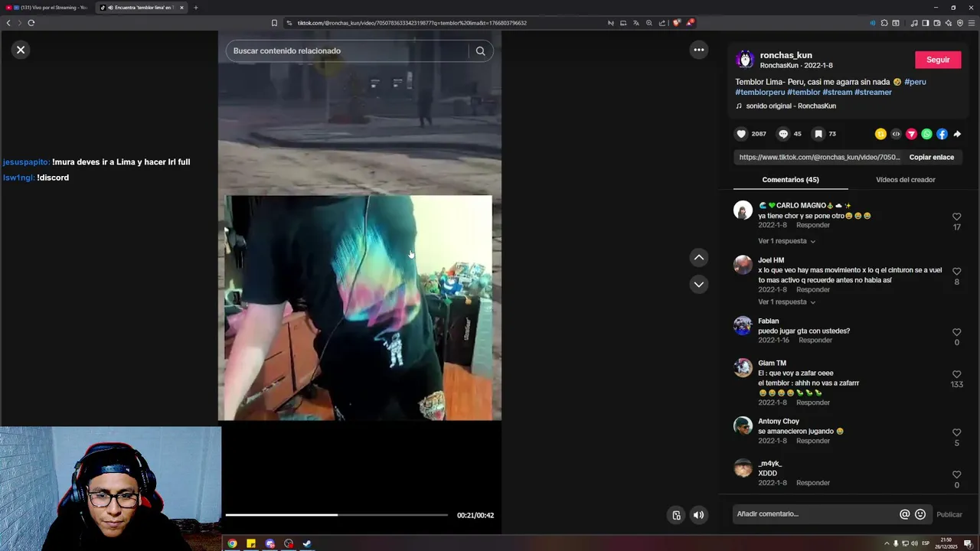Click the Seguir follow button

(938, 60)
